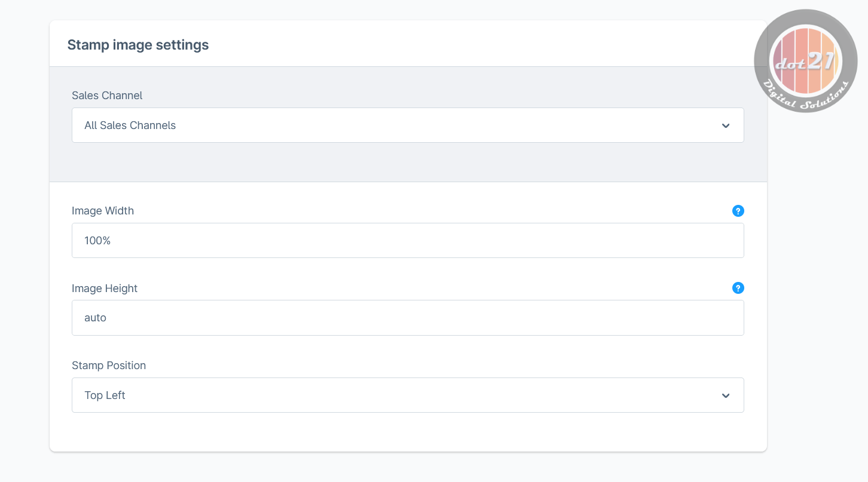The height and width of the screenshot is (482, 868).
Task: Expand the Stamp Position chevron arrow
Action: [726, 395]
